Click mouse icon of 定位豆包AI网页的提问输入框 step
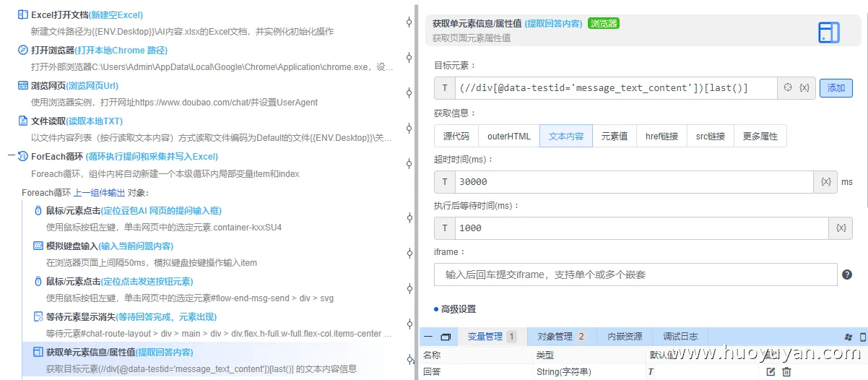The width and height of the screenshot is (868, 380). tap(38, 210)
